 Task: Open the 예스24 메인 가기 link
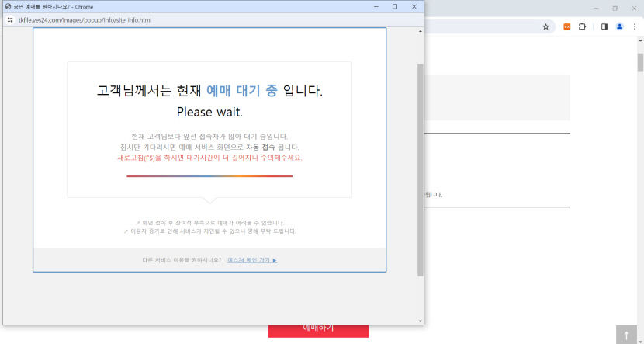point(252,260)
